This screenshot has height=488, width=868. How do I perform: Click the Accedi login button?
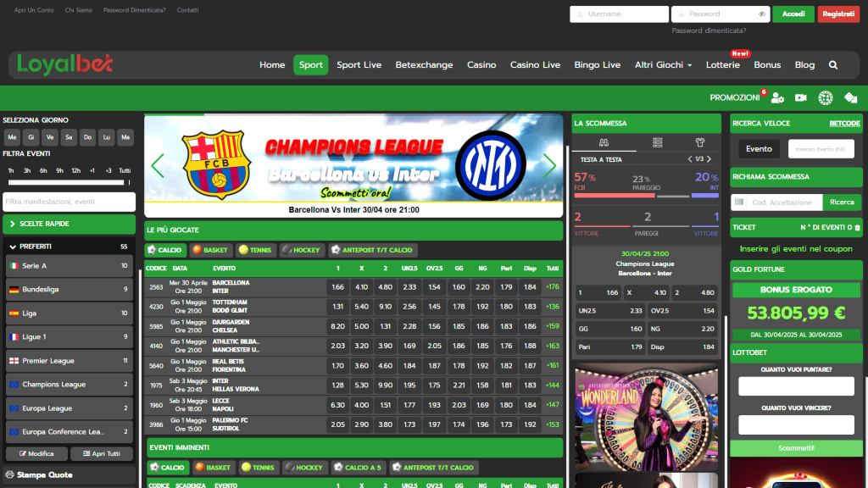point(793,14)
